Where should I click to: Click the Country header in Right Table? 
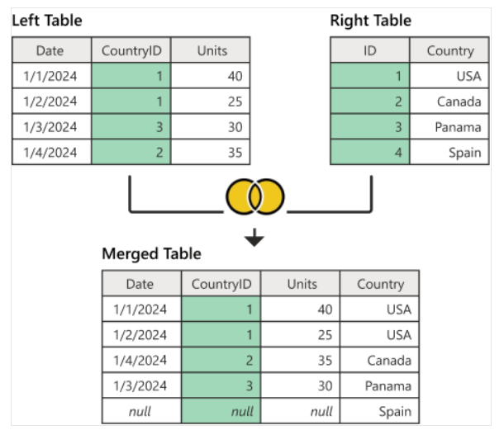449,50
